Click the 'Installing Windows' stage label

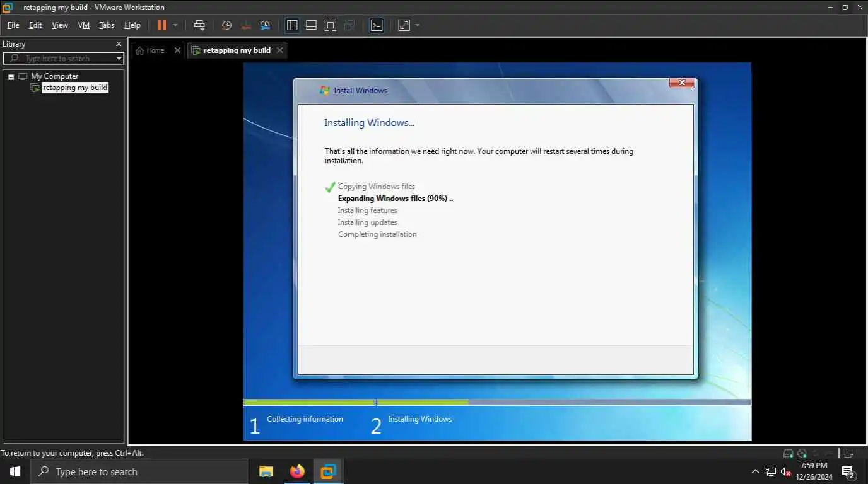click(x=419, y=419)
